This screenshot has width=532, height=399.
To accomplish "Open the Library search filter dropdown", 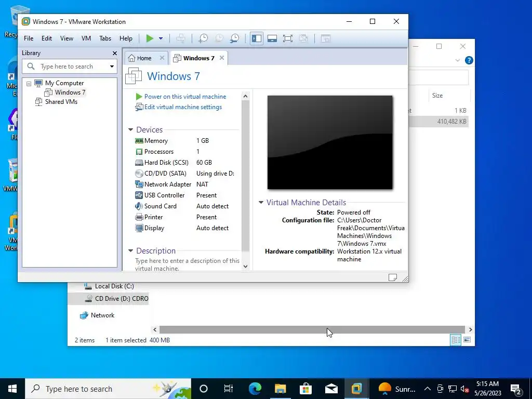I will coord(112,66).
